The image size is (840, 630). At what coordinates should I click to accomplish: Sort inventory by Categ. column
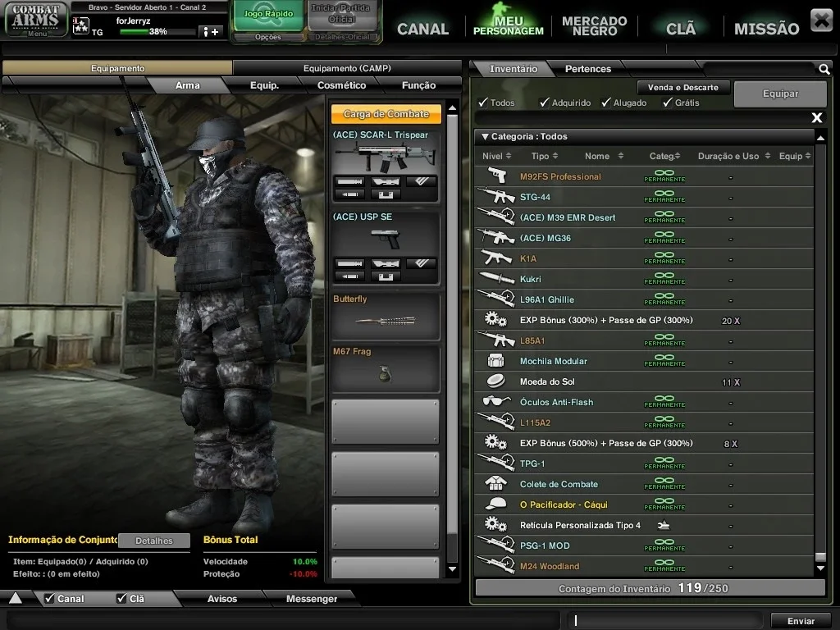tap(664, 156)
